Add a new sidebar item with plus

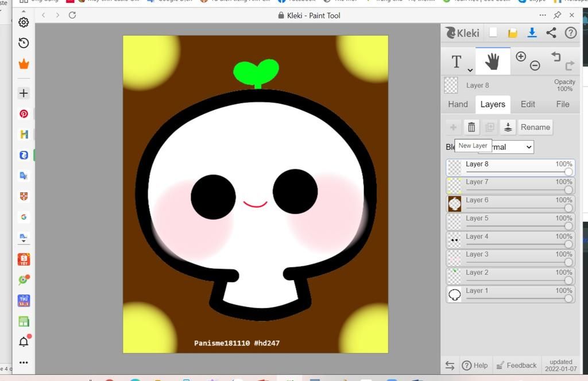coord(24,94)
